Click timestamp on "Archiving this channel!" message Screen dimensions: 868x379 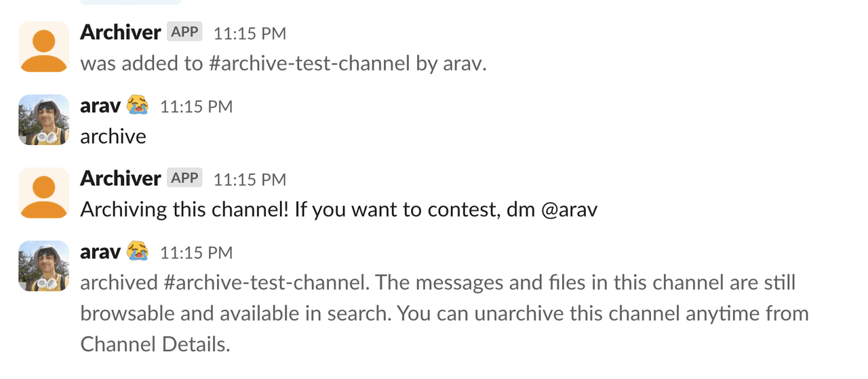point(250,180)
